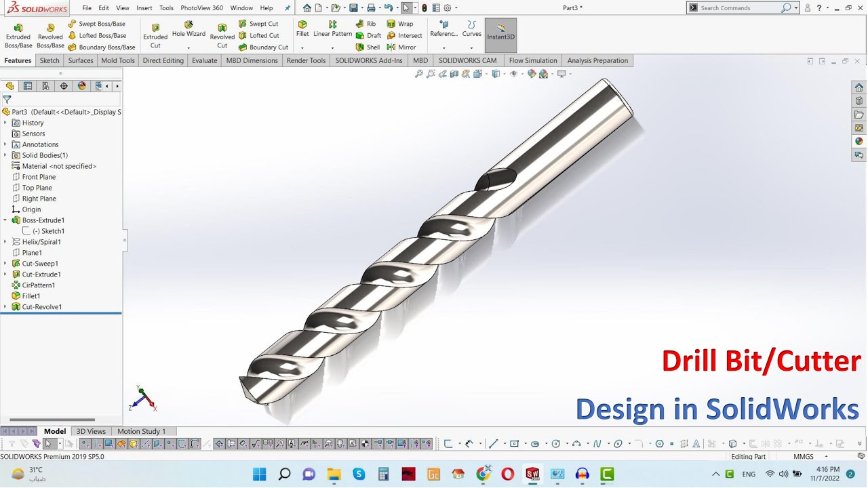The image size is (868, 488).
Task: Open the Insert menu
Action: point(144,8)
